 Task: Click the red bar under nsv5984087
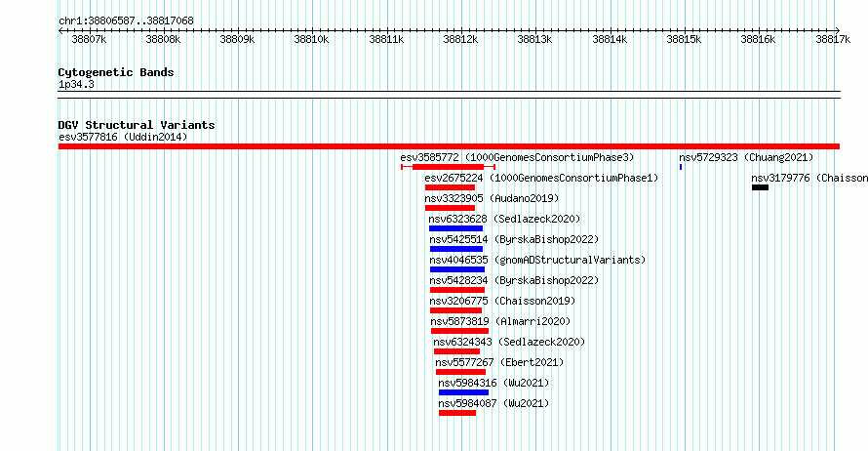click(x=457, y=413)
